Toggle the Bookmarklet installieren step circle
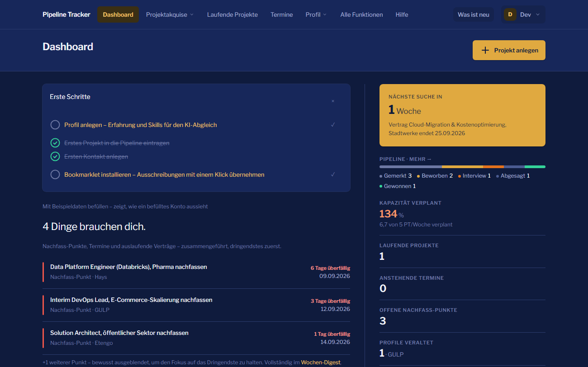Viewport: 588px width, 367px height. pyautogui.click(x=55, y=174)
